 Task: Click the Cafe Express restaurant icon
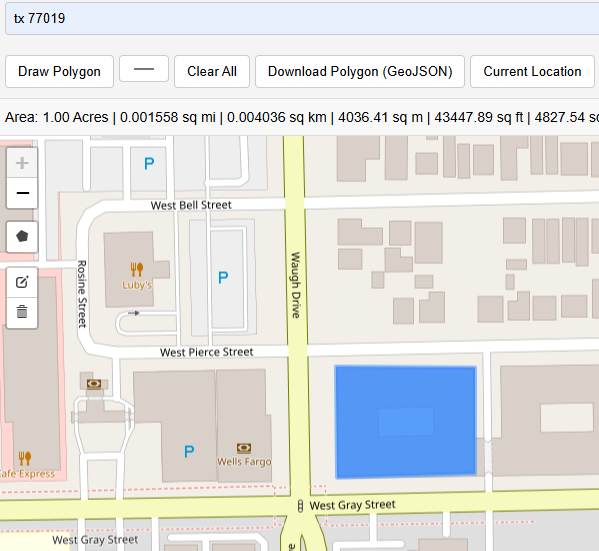coord(25,458)
